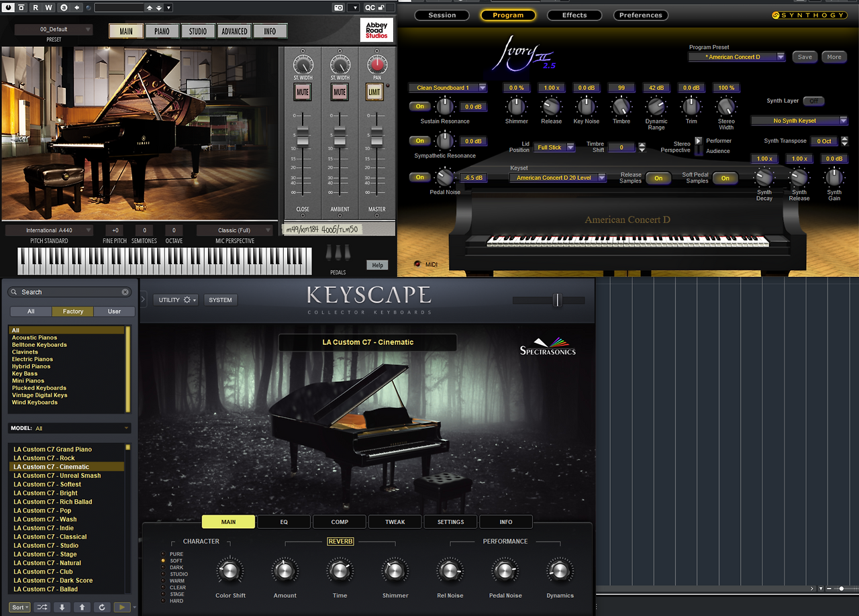Toggle Sympathetic Resonance On button in Ivory
Viewport: 859px width, 616px height.
(x=420, y=141)
